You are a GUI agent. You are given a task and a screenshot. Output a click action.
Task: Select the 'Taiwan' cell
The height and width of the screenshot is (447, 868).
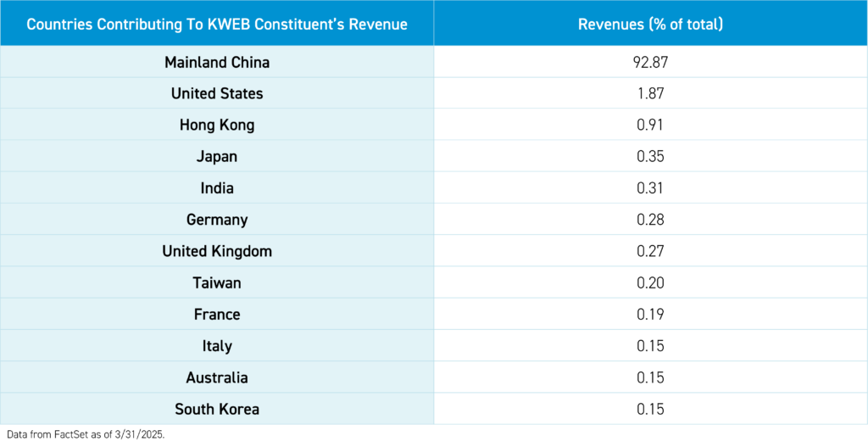click(x=217, y=283)
